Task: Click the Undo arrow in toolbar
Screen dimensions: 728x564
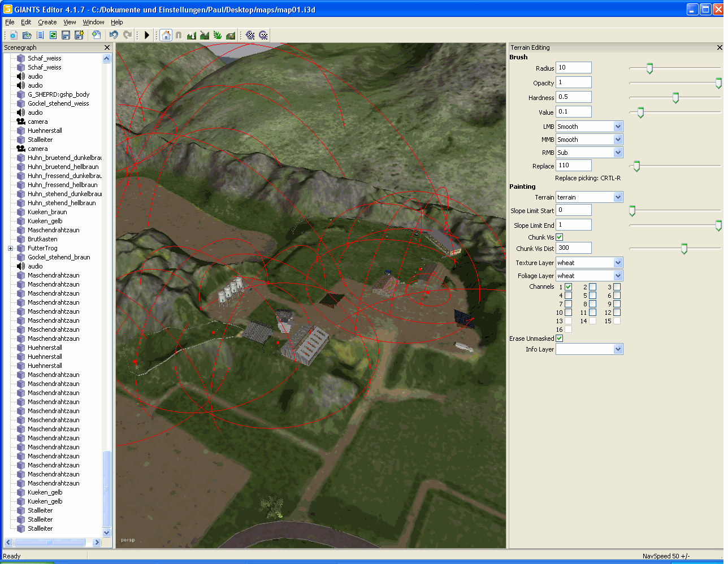Action: pos(114,35)
